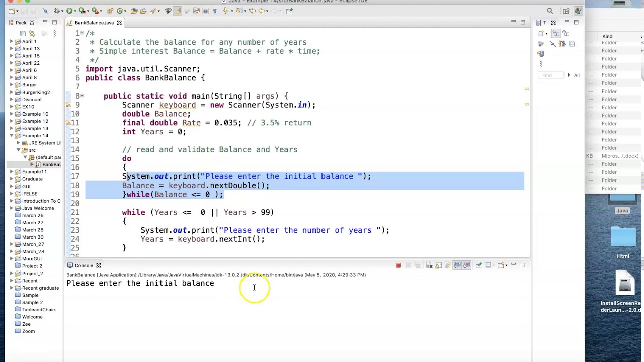Expand the JRE System Library node
644x362 pixels.
(x=18, y=143)
